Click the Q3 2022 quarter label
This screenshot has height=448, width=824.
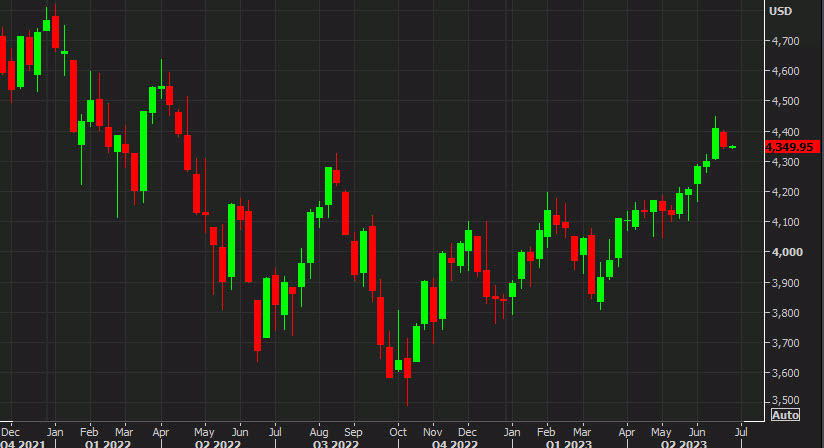coord(337,440)
